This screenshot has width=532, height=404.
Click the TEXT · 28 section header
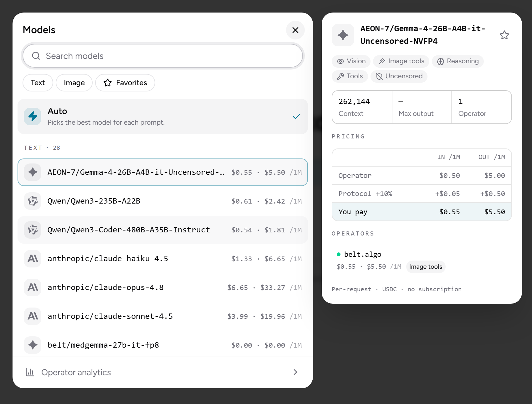(42, 148)
